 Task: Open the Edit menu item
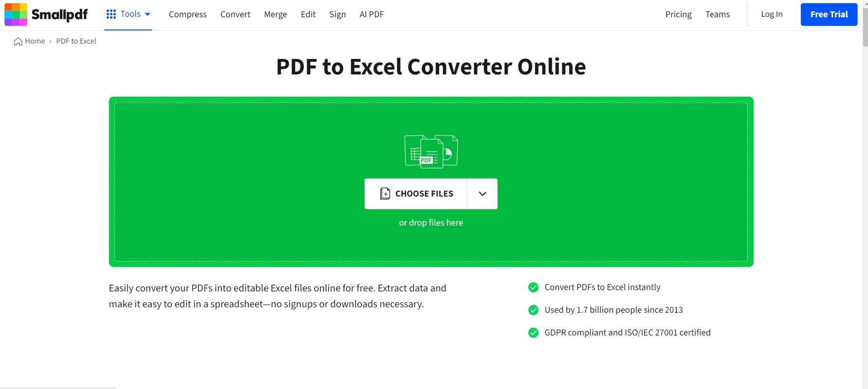click(308, 14)
